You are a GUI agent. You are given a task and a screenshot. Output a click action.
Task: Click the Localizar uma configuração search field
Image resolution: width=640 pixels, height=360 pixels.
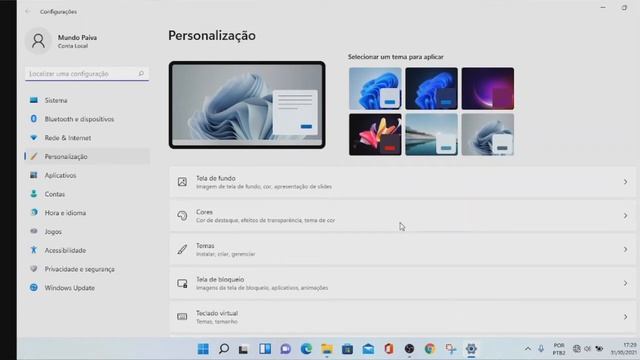coord(87,74)
